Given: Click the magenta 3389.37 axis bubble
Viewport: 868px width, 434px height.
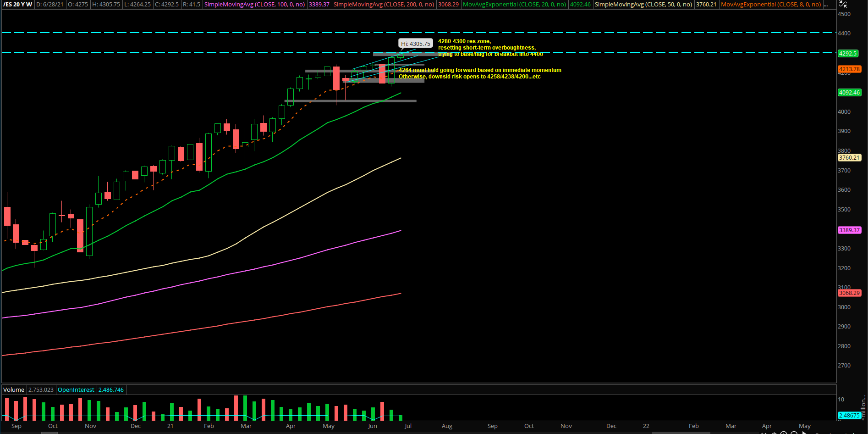Looking at the screenshot, I should pyautogui.click(x=850, y=230).
